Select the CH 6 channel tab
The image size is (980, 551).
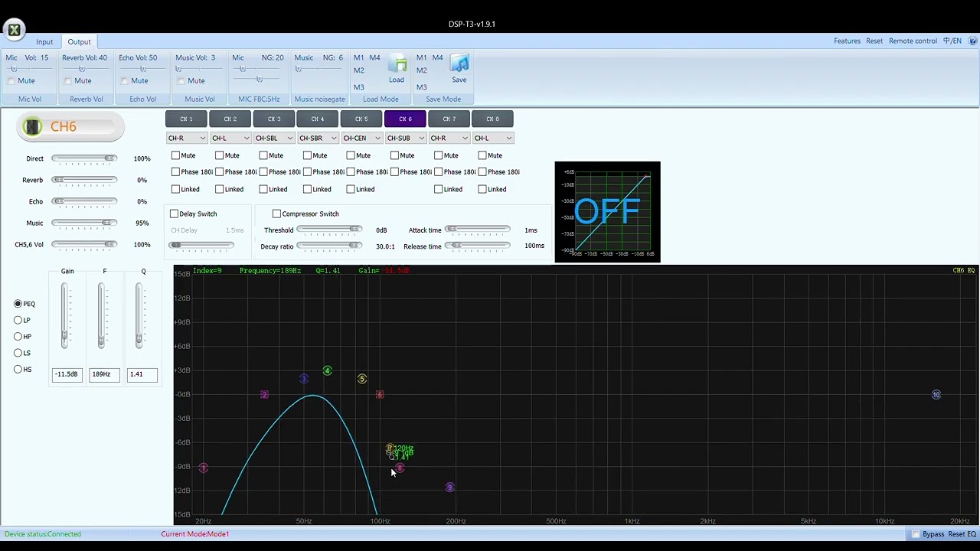pyautogui.click(x=405, y=119)
